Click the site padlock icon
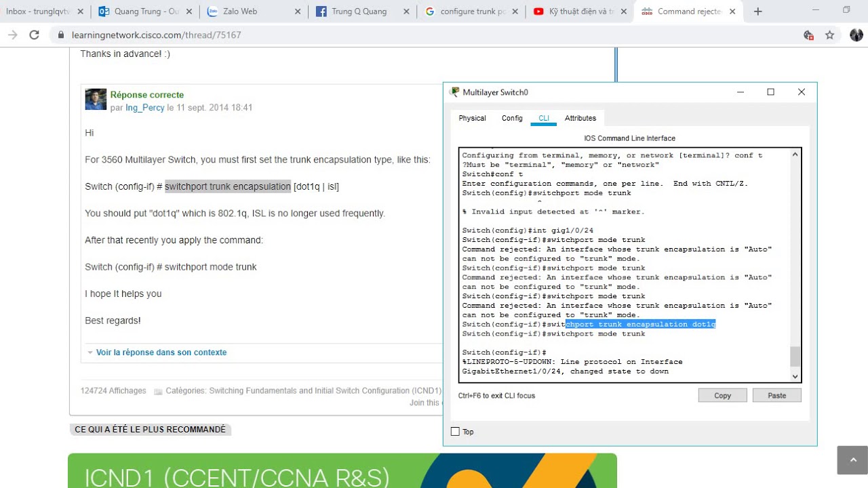This screenshot has height=488, width=868. [61, 35]
